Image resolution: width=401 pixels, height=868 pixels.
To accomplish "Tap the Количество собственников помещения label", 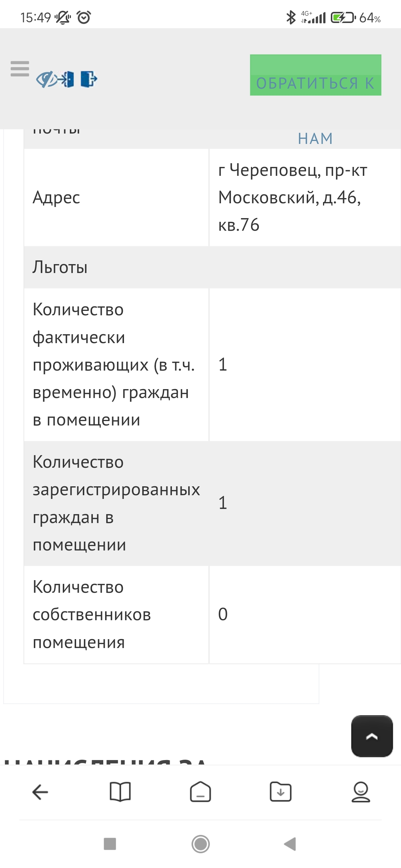I will pos(92,615).
